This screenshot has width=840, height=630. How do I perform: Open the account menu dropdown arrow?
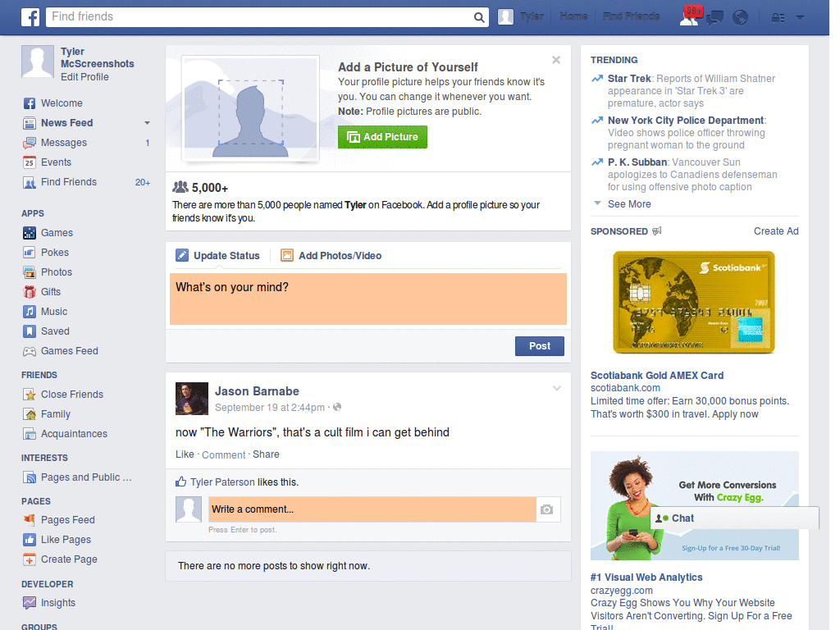[x=800, y=18]
